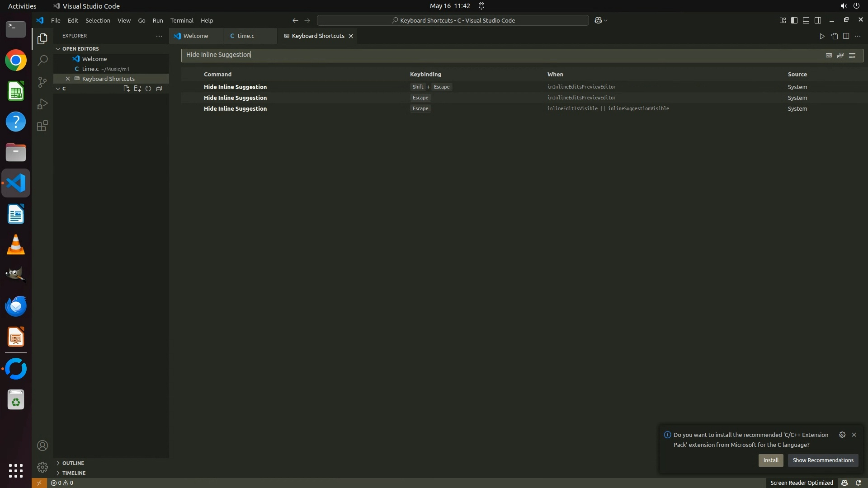Expand the OUTLINE section

[73, 463]
